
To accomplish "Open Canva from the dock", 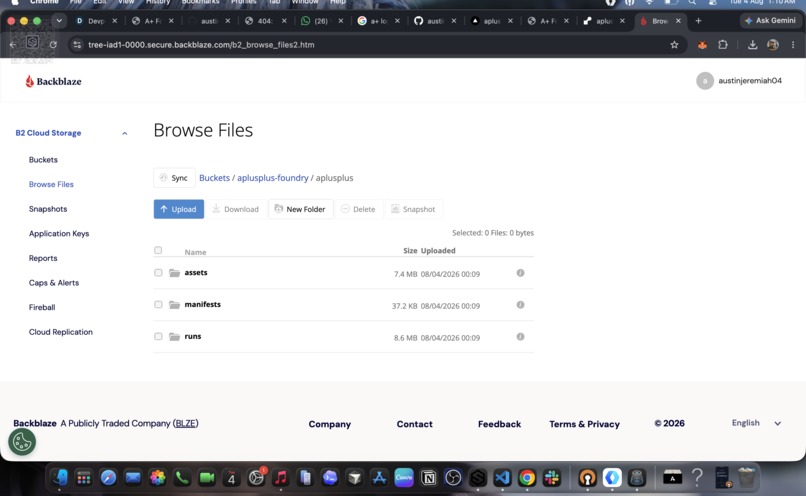I will (404, 477).
